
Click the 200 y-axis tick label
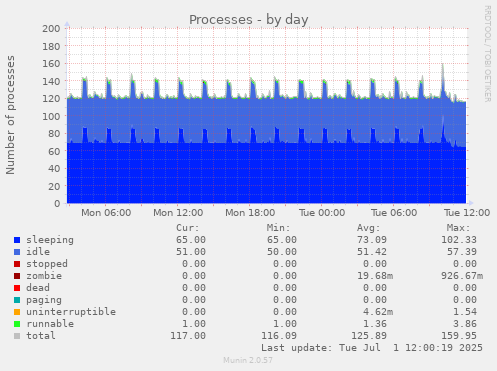(51, 29)
